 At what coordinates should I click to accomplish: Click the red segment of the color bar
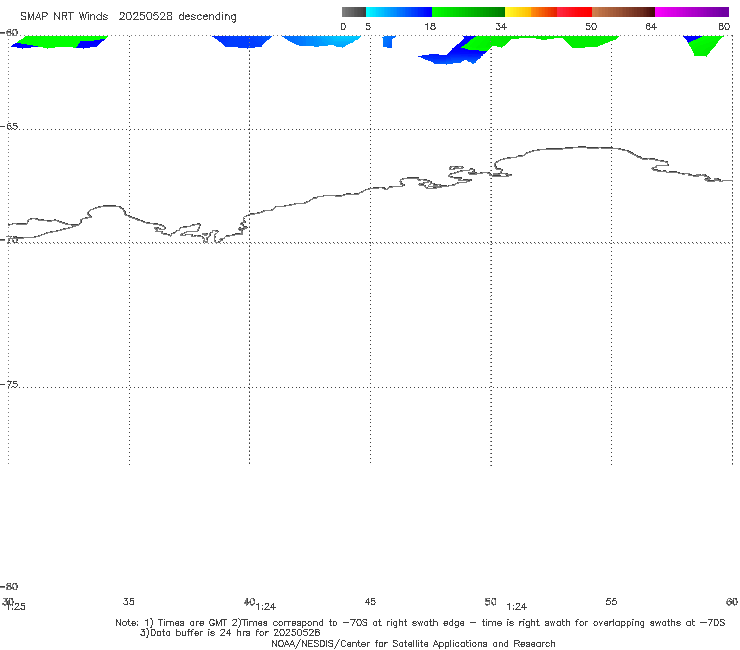[x=574, y=12]
